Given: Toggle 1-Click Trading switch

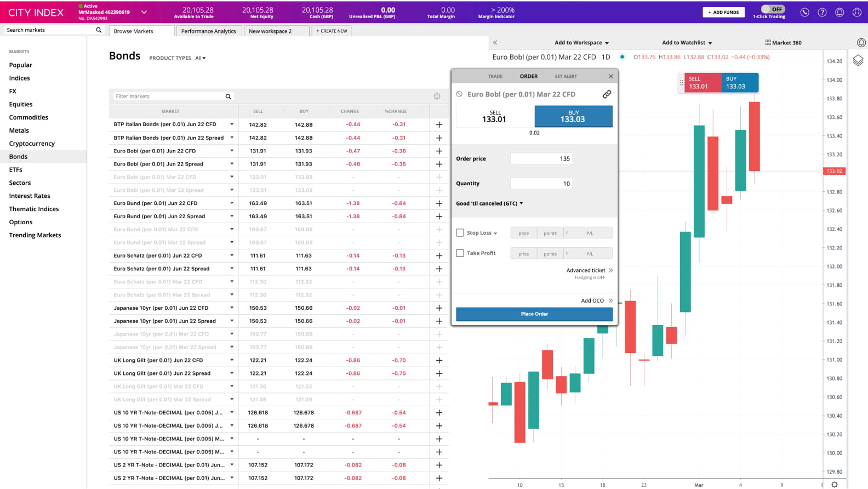Looking at the screenshot, I should (773, 9).
